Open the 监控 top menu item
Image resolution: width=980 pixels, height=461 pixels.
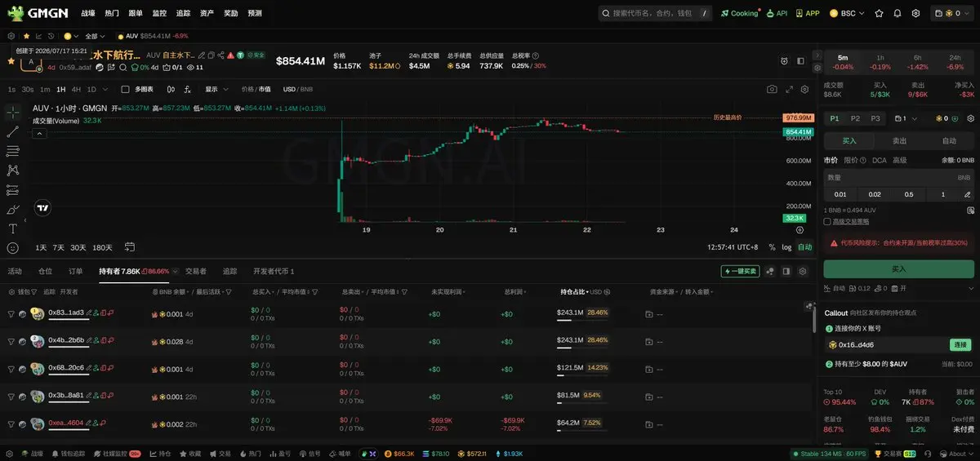(x=159, y=13)
